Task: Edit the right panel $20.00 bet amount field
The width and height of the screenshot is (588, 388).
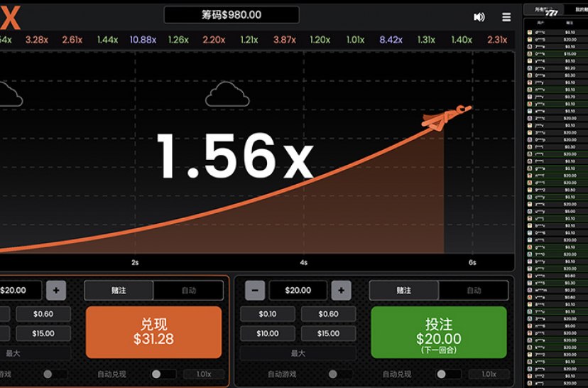Action: [x=298, y=291]
